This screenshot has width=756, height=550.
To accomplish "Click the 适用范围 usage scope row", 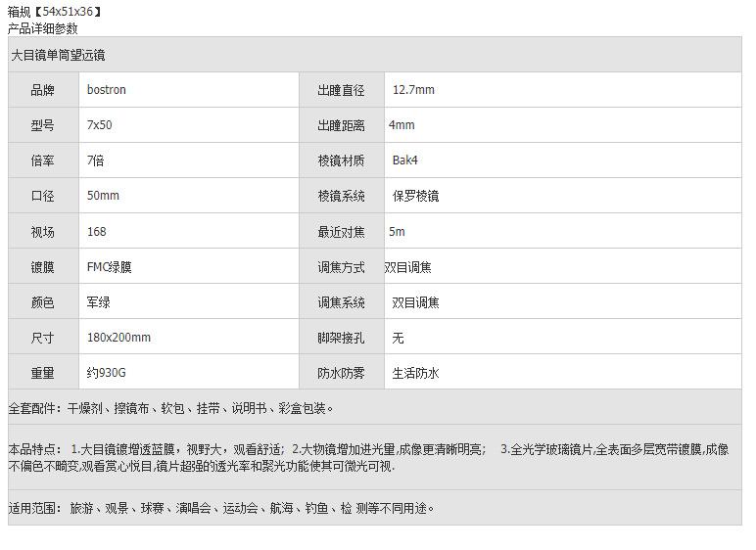I will pyautogui.click(x=220, y=508).
